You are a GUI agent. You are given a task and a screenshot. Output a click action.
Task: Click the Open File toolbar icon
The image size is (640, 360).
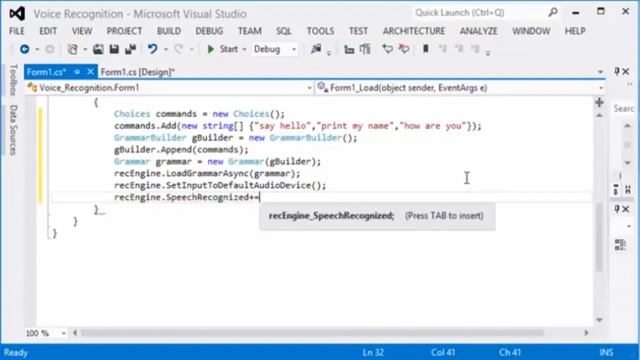click(x=98, y=49)
